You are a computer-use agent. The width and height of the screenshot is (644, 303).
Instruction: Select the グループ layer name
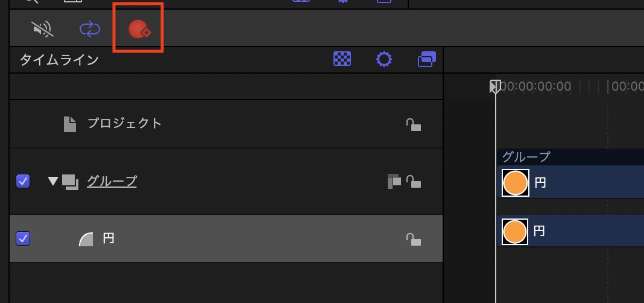point(112,180)
